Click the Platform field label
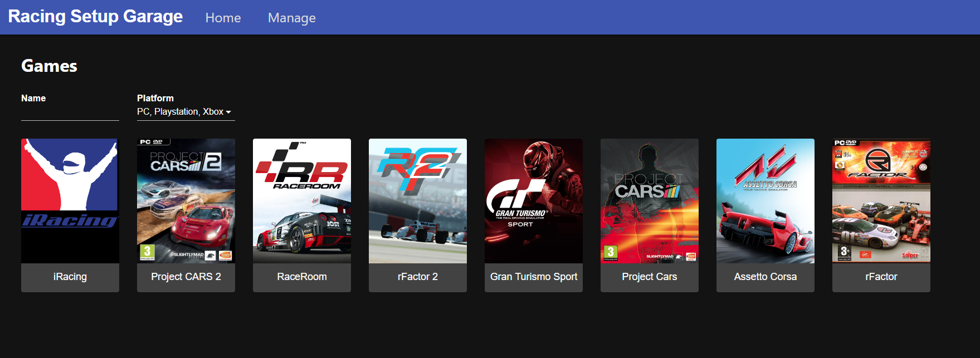980x358 pixels. (x=155, y=98)
